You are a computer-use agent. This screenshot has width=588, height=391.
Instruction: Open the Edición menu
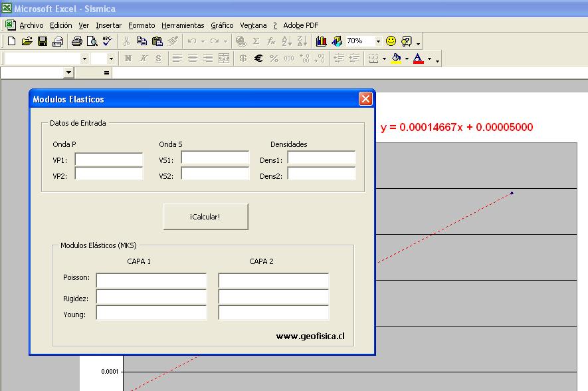coord(60,25)
